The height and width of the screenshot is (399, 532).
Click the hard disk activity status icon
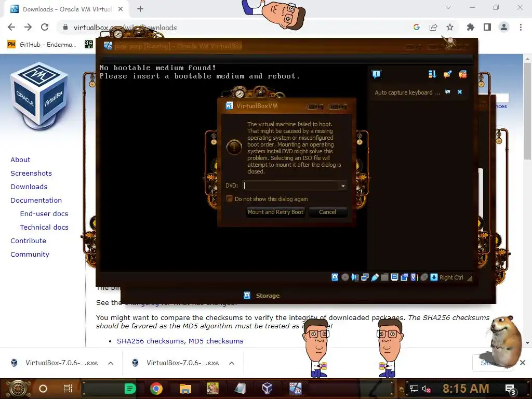click(335, 277)
